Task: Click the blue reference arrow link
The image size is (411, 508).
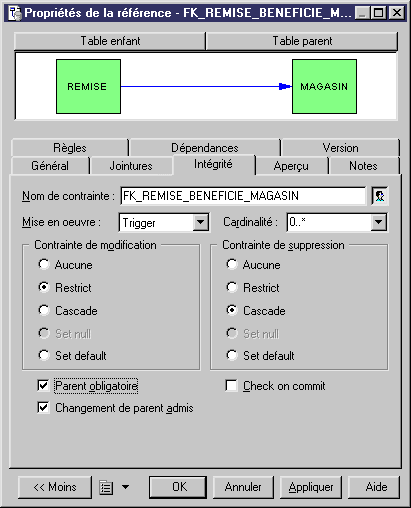Action: click(x=206, y=87)
